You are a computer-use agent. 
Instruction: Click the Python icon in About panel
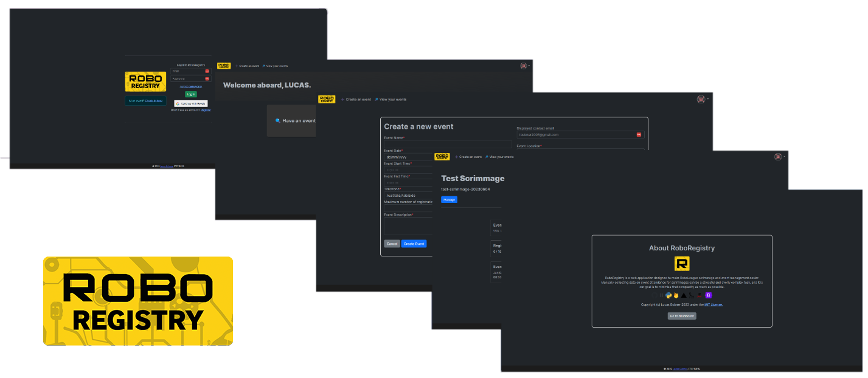coord(668,295)
